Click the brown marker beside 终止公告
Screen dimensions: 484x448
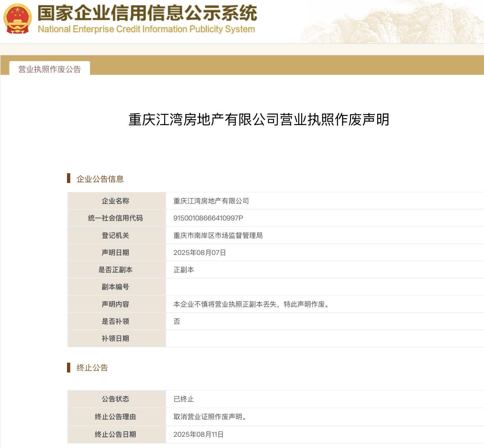click(69, 367)
